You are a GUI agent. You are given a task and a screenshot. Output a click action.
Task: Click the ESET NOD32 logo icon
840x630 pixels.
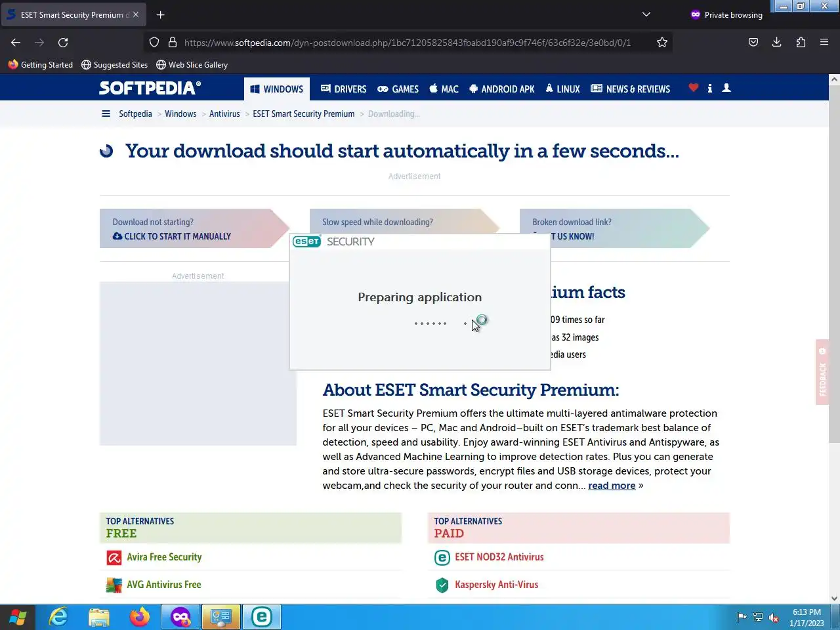click(x=442, y=558)
